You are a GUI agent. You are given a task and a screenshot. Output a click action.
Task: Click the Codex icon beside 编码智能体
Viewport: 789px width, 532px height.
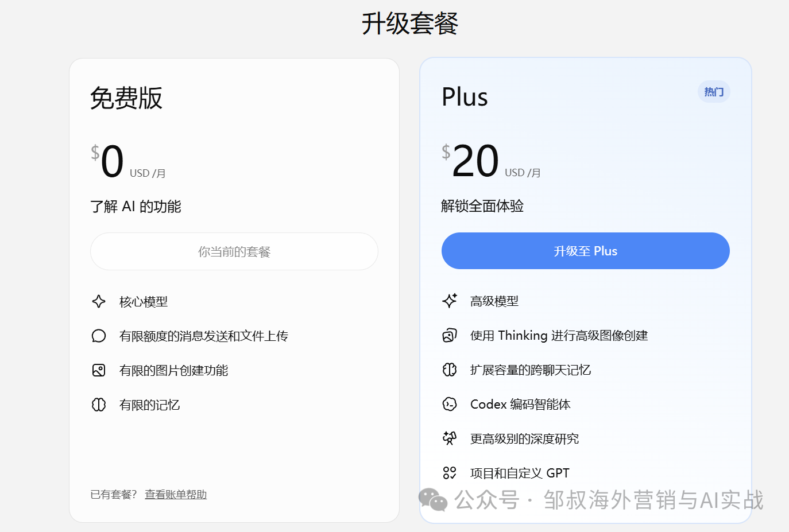pyautogui.click(x=450, y=404)
